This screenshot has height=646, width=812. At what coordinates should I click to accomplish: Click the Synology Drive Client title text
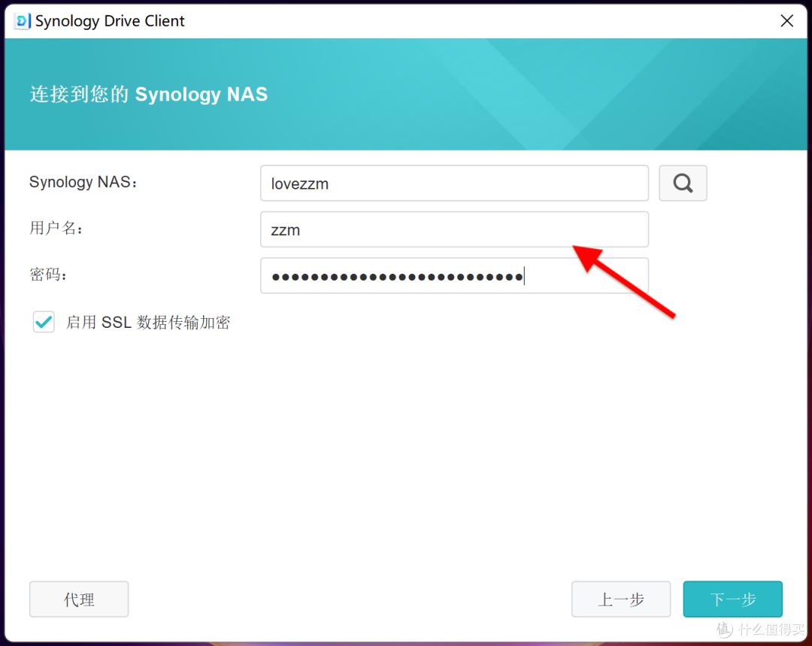(x=110, y=20)
